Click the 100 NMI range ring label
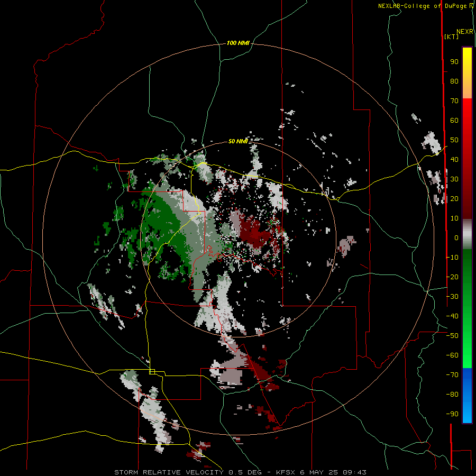The width and height of the screenshot is (476, 476). point(238,43)
